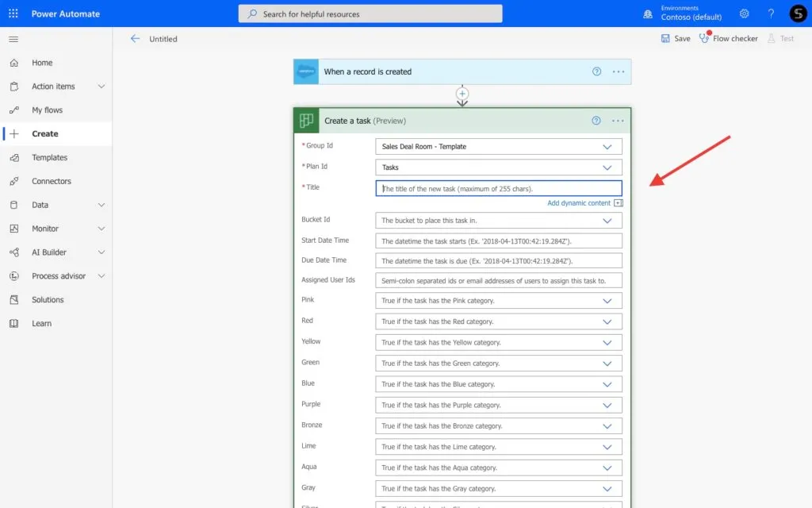Click the Environments icon in header
This screenshot has height=508, width=812.
(647, 14)
